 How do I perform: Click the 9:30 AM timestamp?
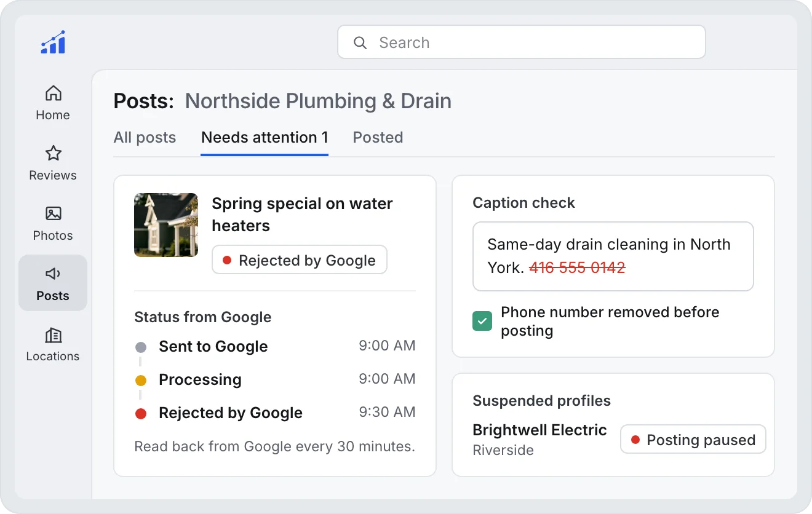(387, 412)
